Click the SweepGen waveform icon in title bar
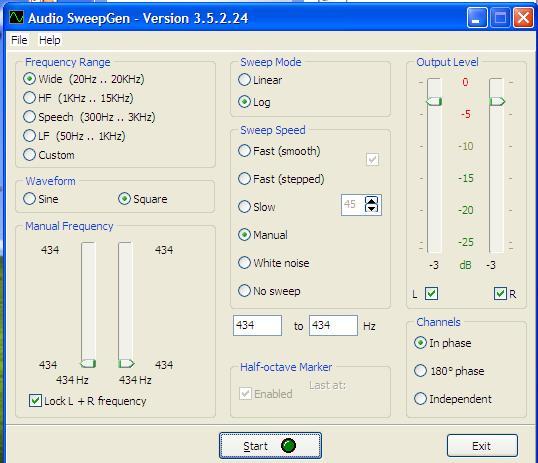This screenshot has height=463, width=538. click(x=16, y=17)
